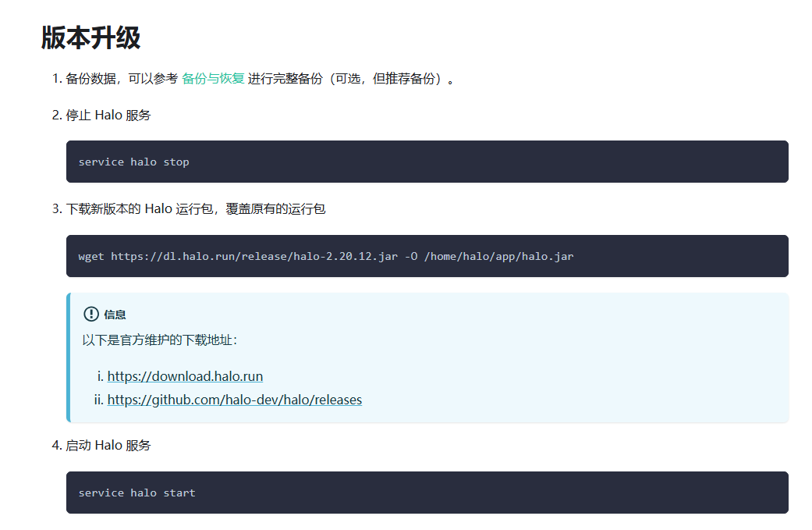
Task: Open the download.halo.run link
Action: [x=185, y=376]
